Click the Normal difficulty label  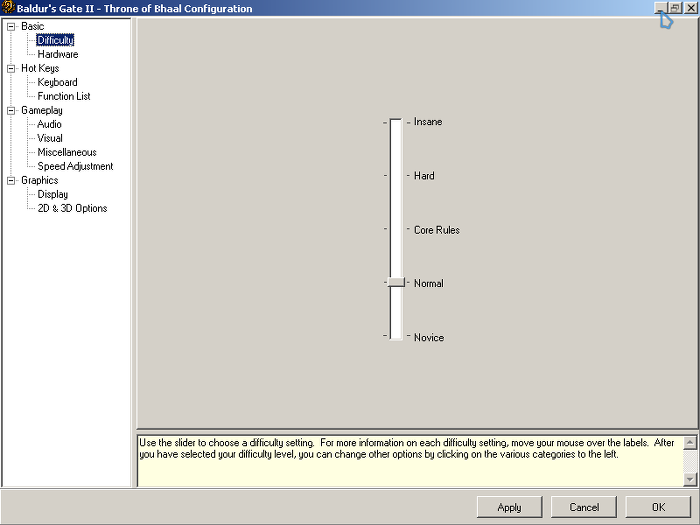coord(429,283)
